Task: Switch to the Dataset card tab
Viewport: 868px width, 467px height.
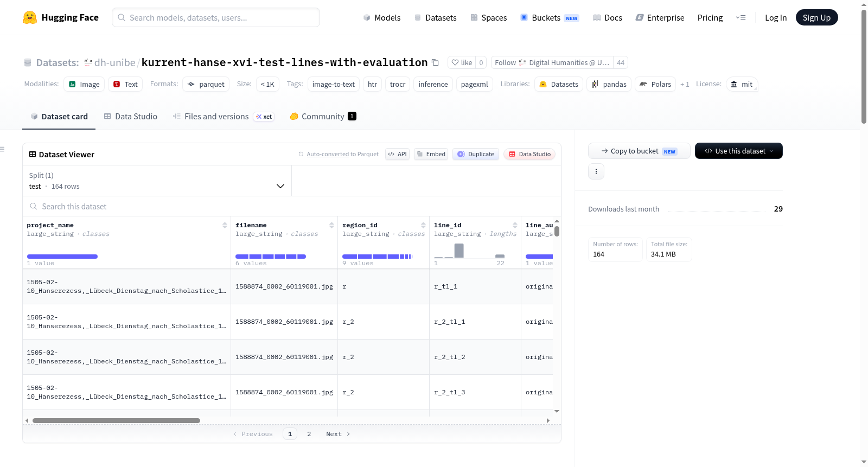Action: pos(59,116)
